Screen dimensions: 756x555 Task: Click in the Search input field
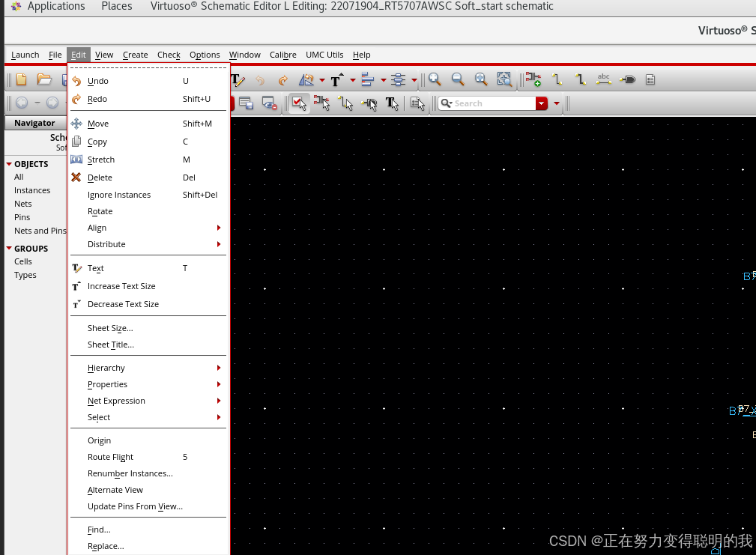point(493,103)
